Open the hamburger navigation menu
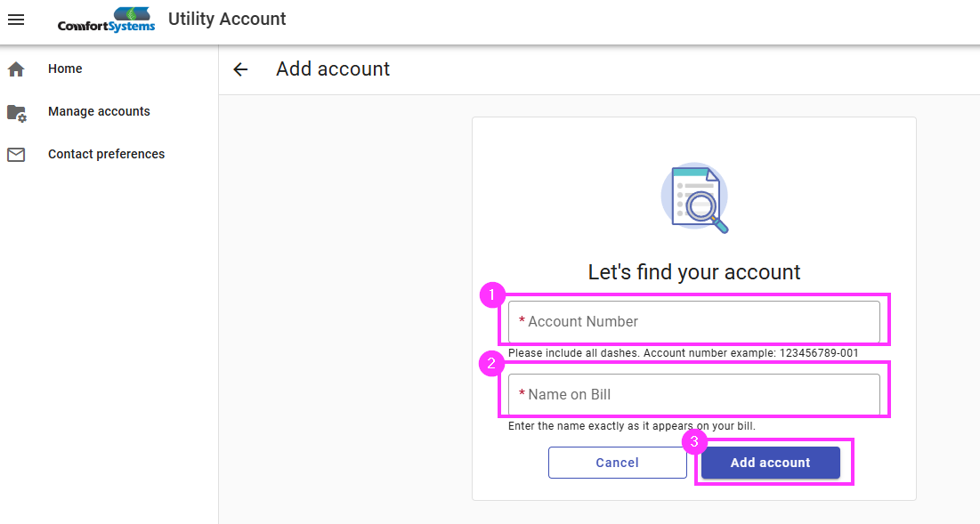 coord(16,19)
